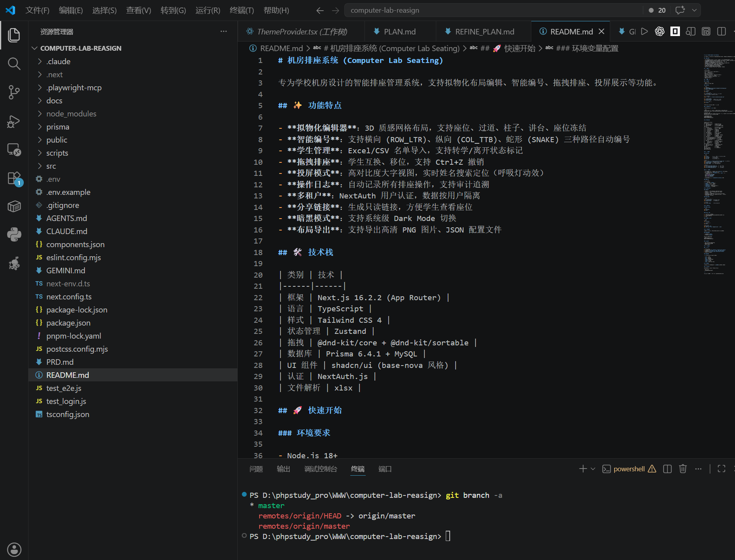Open terminal panel more actions ellipsis
The image size is (735, 560).
(698, 469)
